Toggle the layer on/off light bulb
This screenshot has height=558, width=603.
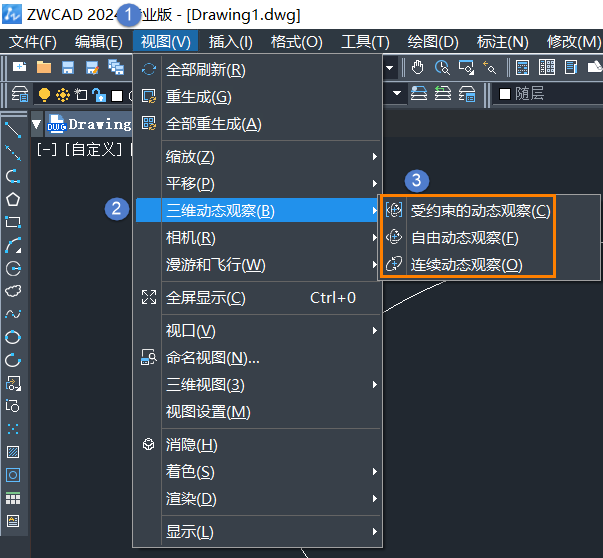coord(44,94)
